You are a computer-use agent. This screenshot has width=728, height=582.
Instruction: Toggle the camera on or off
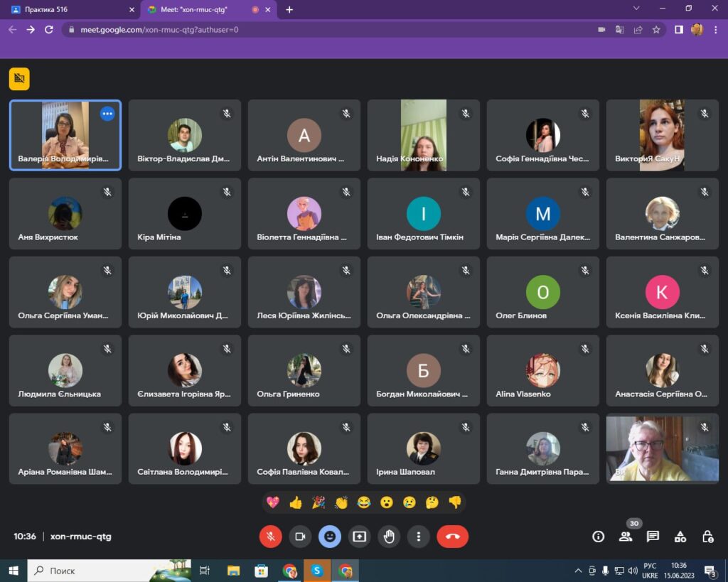[x=300, y=537]
